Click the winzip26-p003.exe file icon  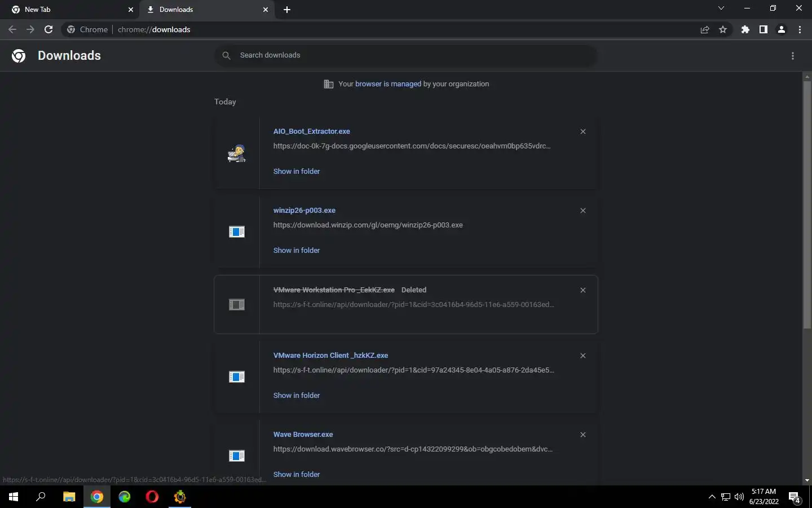pyautogui.click(x=237, y=232)
